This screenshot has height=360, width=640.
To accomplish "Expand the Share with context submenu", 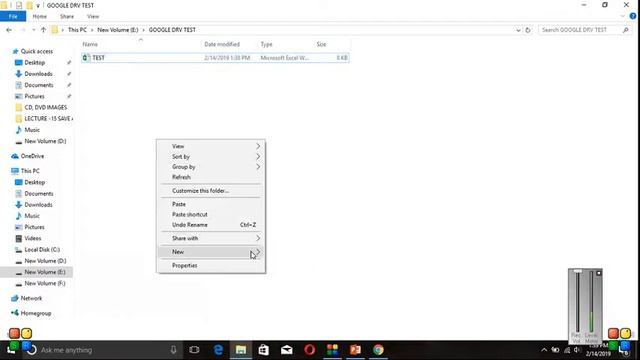I will pos(211,238).
